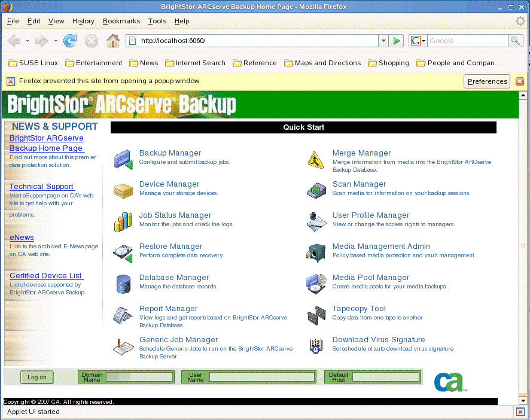Open the Maps and Directions bookmarks folder
Image resolution: width=530 pixels, height=420 pixels.
pyautogui.click(x=322, y=63)
